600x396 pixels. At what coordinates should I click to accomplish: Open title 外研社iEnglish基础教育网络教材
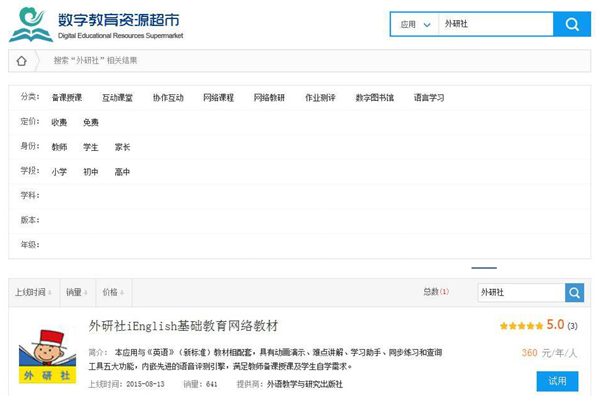[183, 326]
